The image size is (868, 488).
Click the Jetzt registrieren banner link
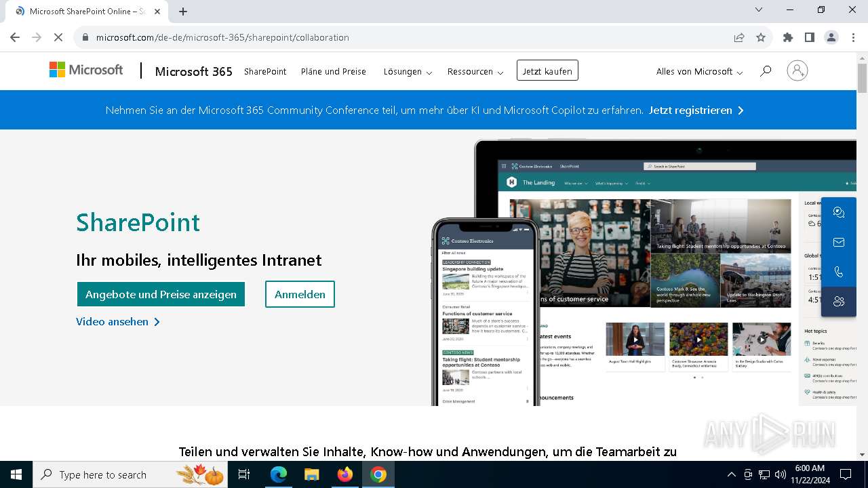point(696,110)
